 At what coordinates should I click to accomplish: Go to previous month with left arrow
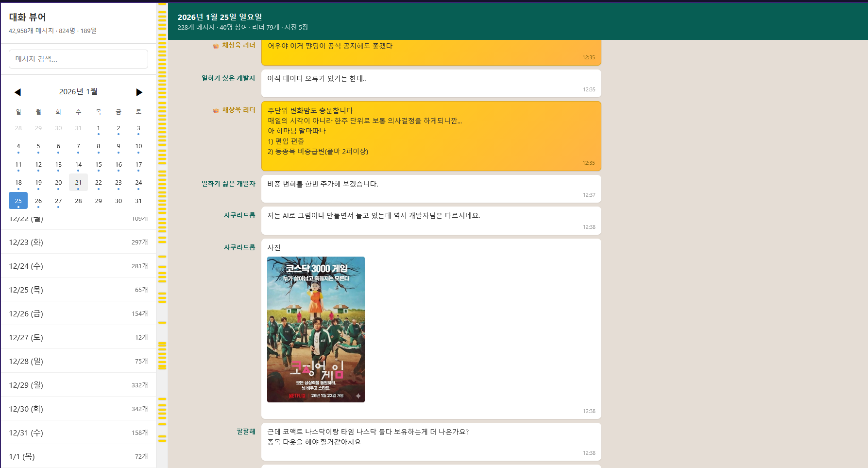(x=18, y=92)
